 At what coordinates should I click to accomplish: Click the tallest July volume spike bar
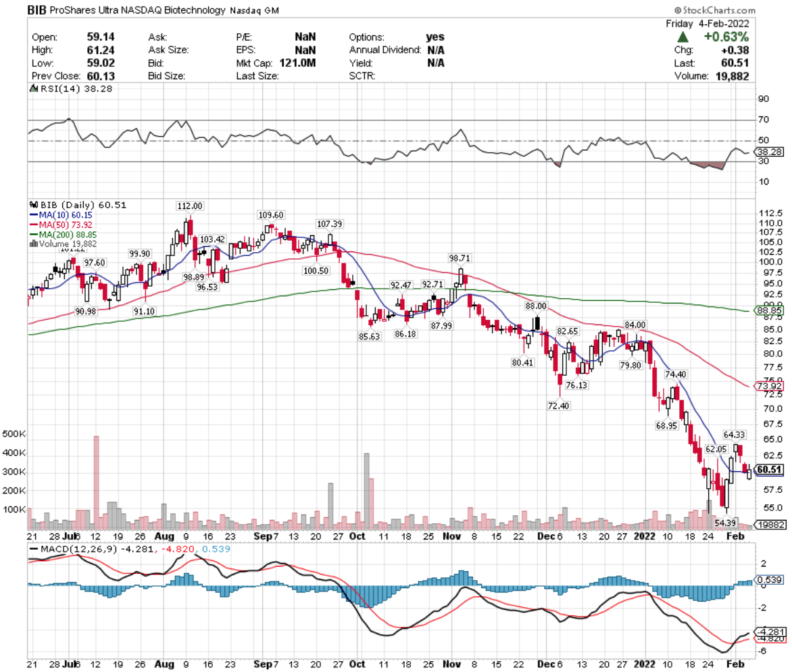tap(97, 483)
